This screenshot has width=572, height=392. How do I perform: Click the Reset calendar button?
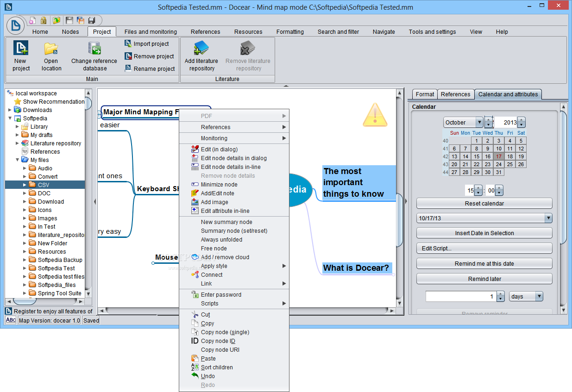click(x=484, y=203)
